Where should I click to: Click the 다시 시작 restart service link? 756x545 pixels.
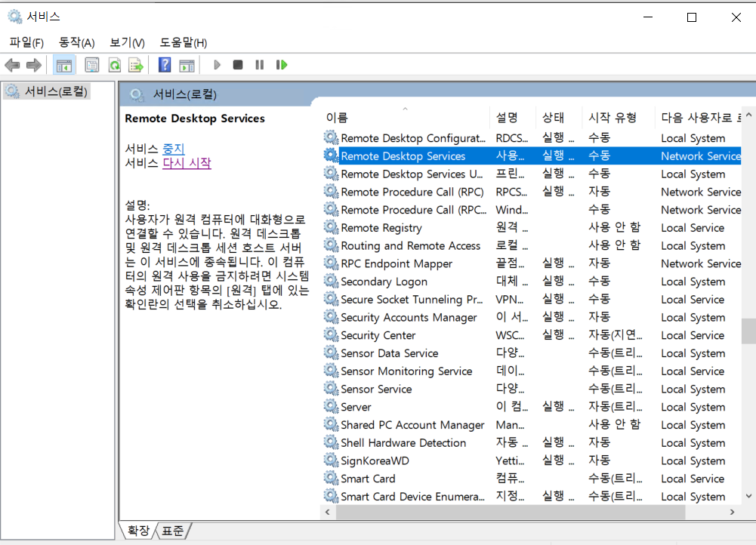click(187, 163)
